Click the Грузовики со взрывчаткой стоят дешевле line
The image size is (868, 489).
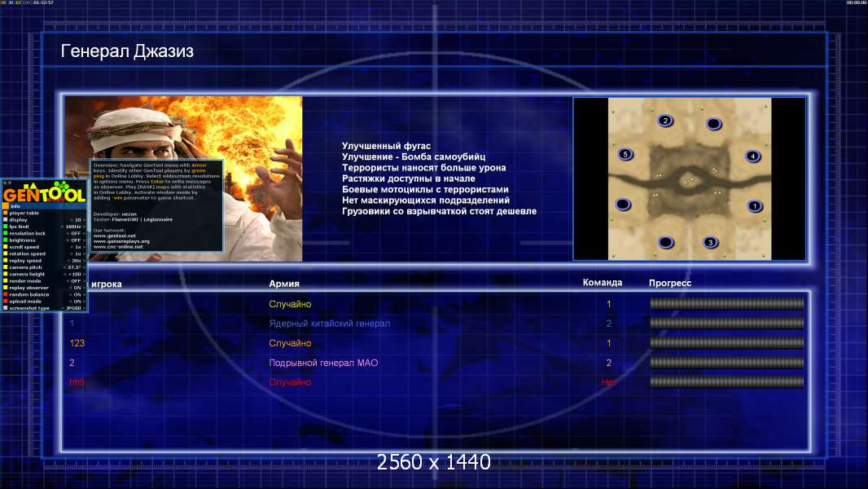[x=439, y=212]
